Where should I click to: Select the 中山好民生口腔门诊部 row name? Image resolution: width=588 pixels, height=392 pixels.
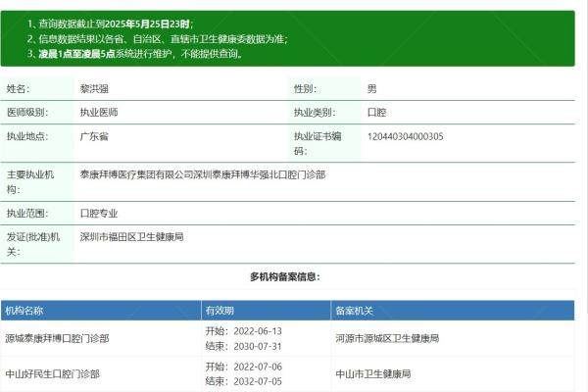click(x=53, y=374)
